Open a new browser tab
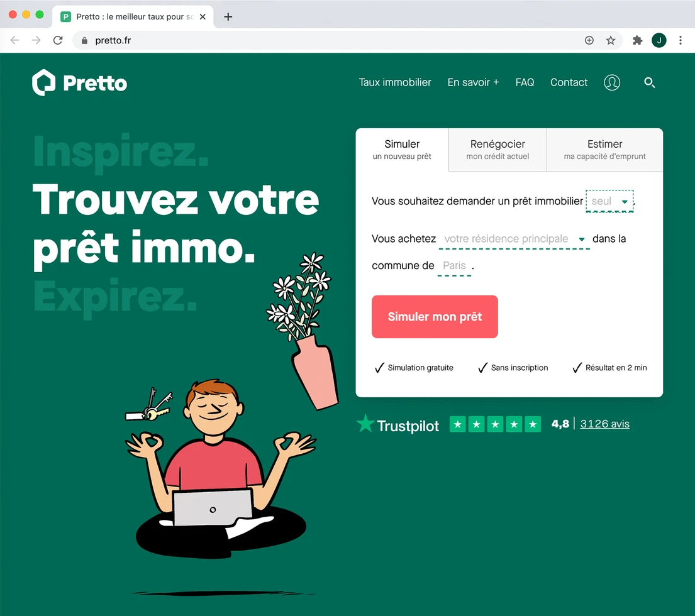 pyautogui.click(x=228, y=17)
